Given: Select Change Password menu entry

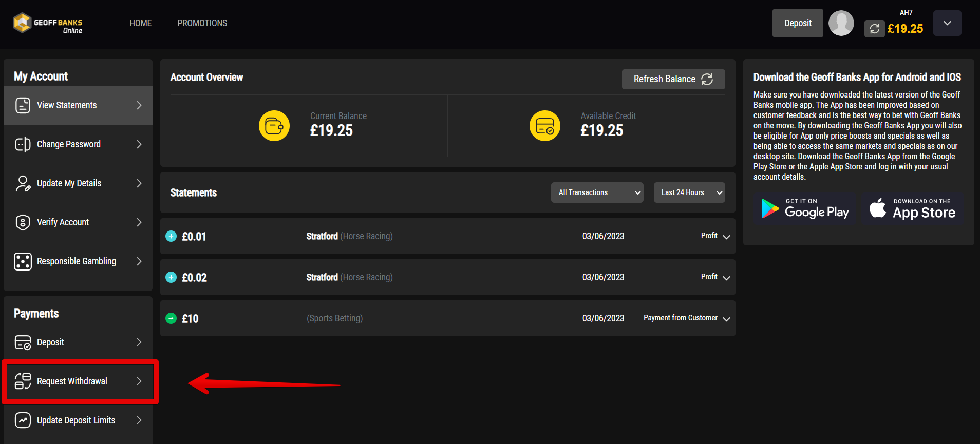Looking at the screenshot, I should (x=78, y=144).
